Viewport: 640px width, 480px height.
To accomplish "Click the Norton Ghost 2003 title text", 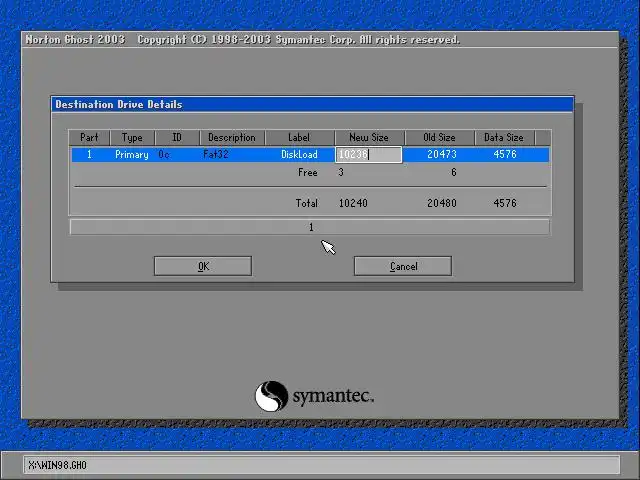I will coord(75,40).
